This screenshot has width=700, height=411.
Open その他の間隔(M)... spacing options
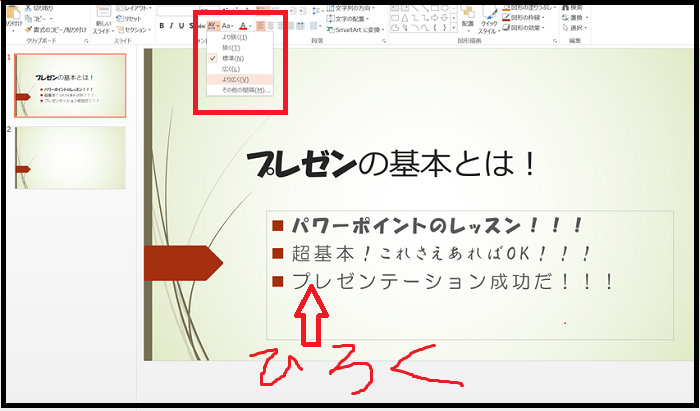coord(240,90)
